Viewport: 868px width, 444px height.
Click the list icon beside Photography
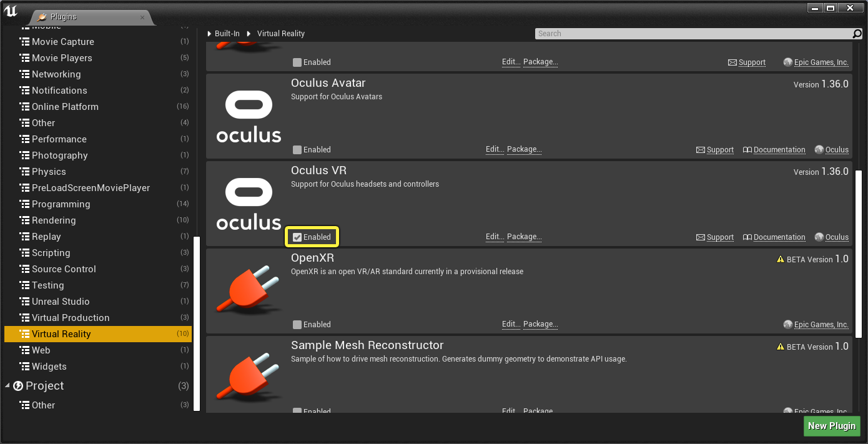click(24, 155)
